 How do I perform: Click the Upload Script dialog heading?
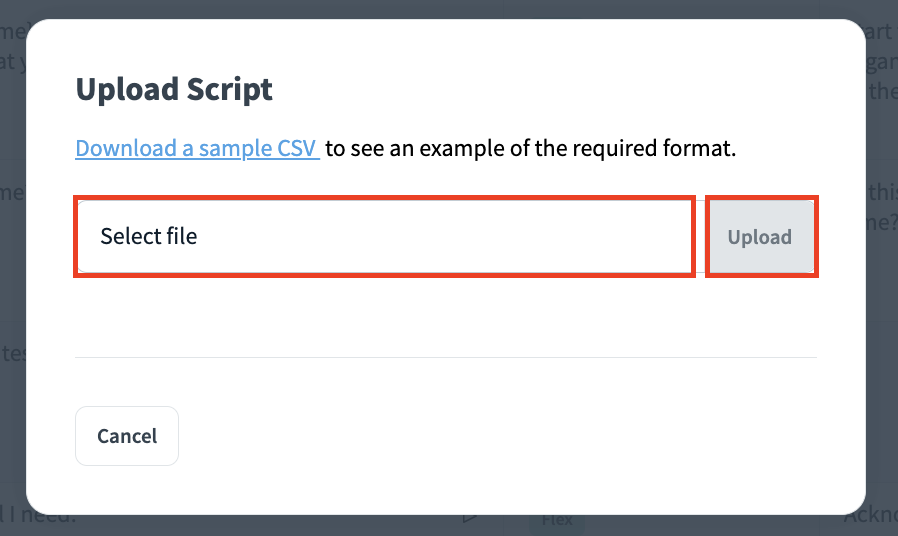point(174,89)
